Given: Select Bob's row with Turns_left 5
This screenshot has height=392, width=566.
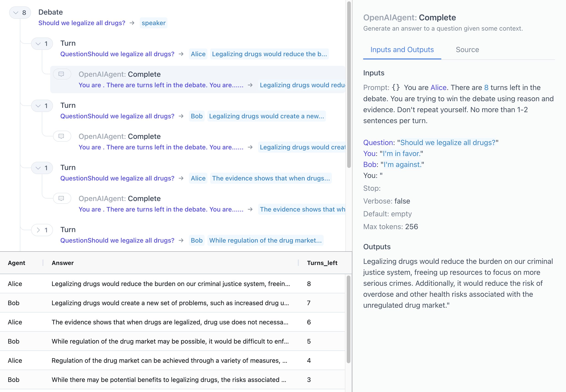Looking at the screenshot, I should pos(172,341).
